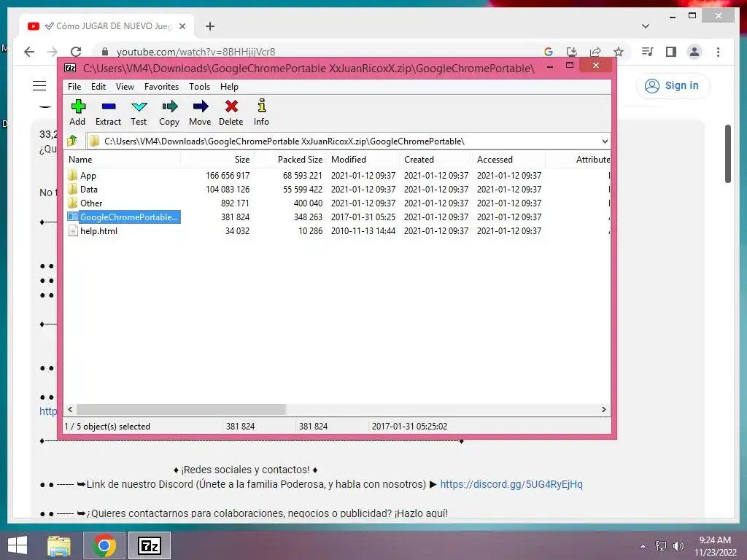Open Chrome's tab search chevron
Image resolution: width=747 pixels, height=560 pixels.
pyautogui.click(x=646, y=26)
